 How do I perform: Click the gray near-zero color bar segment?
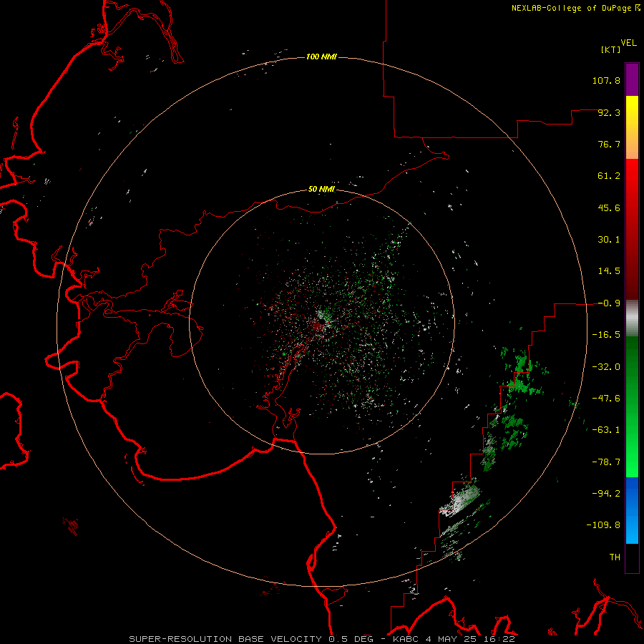pyautogui.click(x=632, y=318)
